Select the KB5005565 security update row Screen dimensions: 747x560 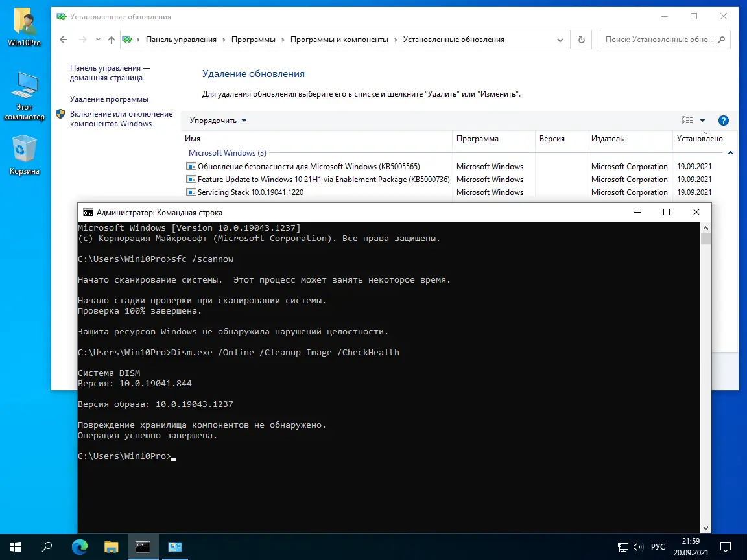pos(448,166)
